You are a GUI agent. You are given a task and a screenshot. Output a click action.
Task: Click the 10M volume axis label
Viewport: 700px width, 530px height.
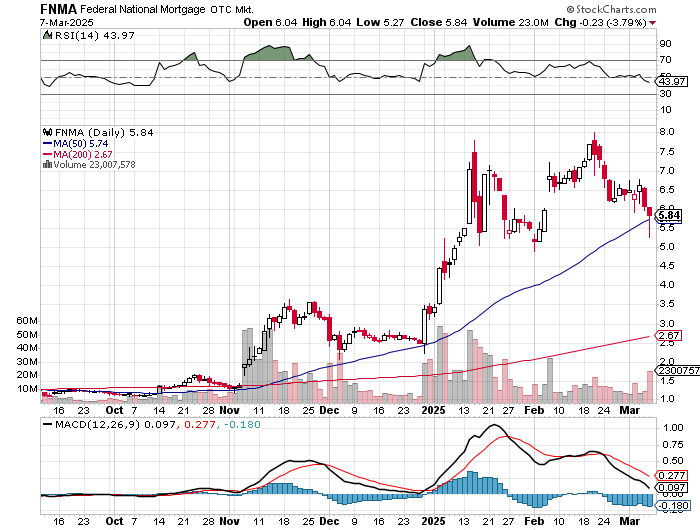[x=27, y=389]
